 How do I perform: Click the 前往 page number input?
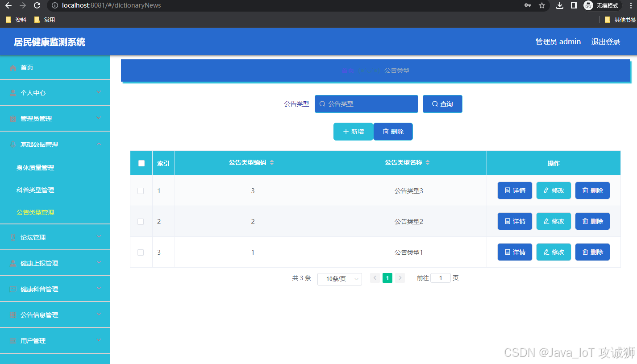pos(441,278)
